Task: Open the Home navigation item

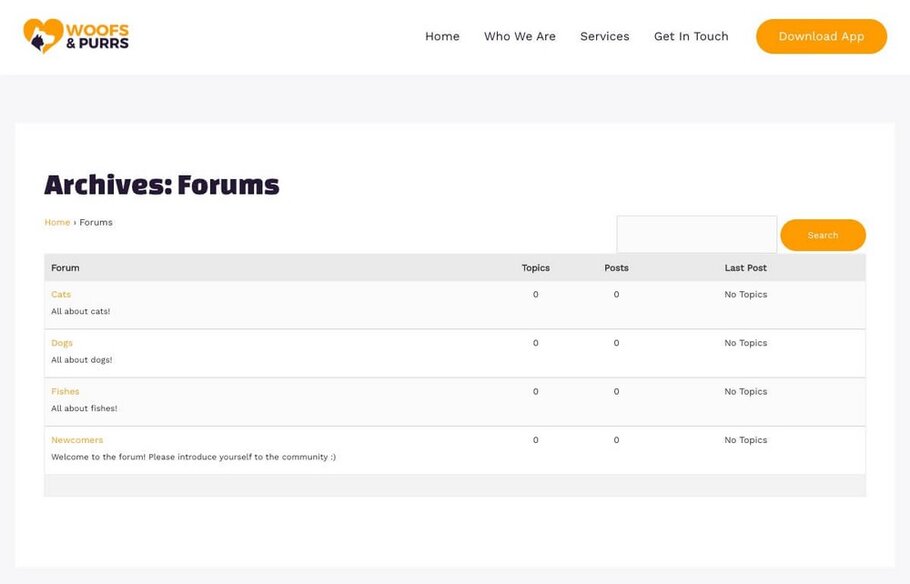Action: (441, 36)
